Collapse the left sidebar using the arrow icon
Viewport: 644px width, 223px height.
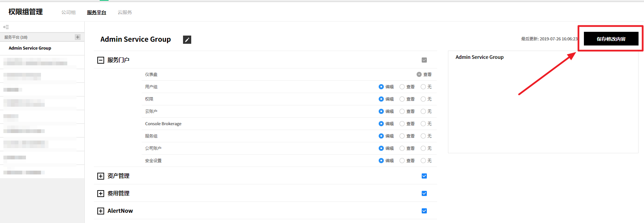6,27
